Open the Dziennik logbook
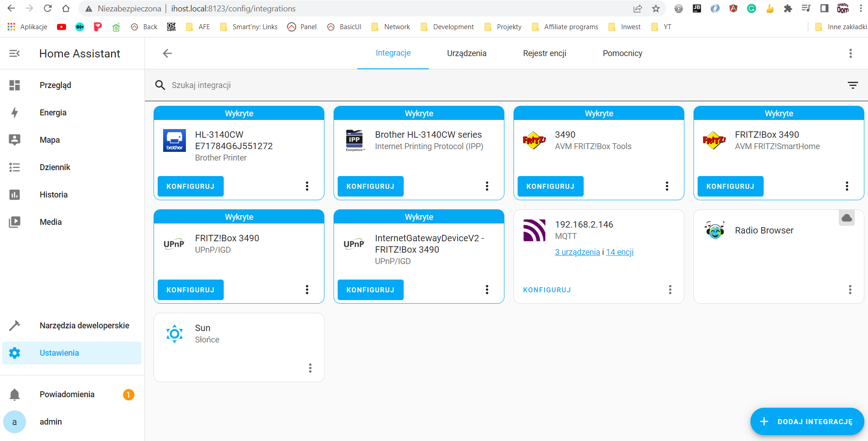 (72, 167)
